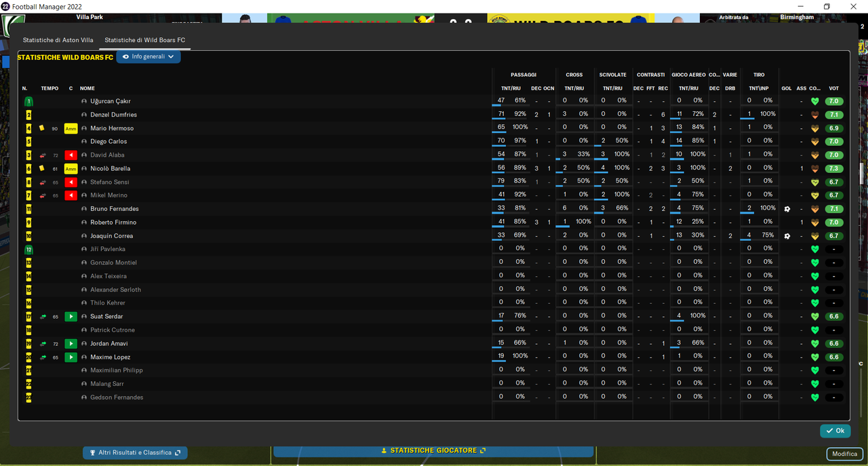Click Amm caution badge in Nicolò Barella's row
Viewport: 868px width, 466px height.
click(x=71, y=168)
